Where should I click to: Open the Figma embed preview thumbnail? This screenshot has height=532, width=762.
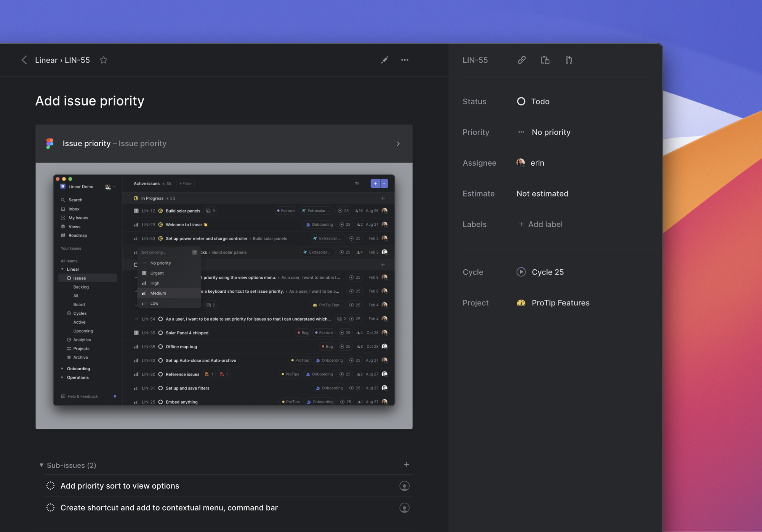pos(224,295)
